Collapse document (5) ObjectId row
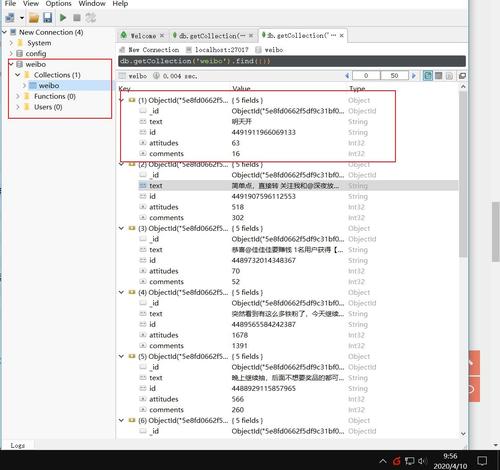Viewport: 500px width, 470px height. (122, 356)
